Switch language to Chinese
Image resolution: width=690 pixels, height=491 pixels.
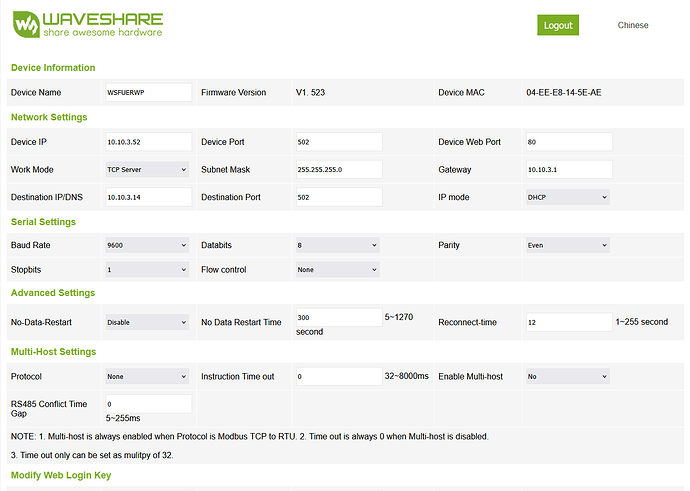[x=633, y=25]
